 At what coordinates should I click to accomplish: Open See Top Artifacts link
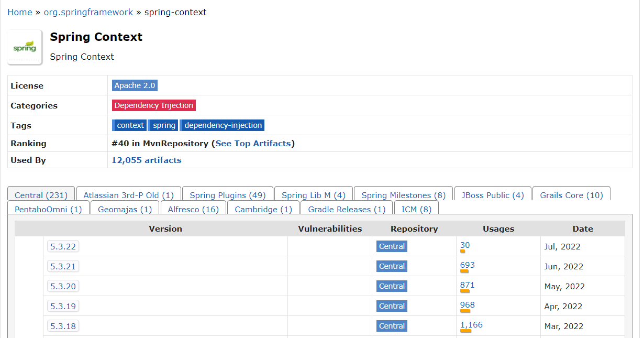(x=253, y=143)
